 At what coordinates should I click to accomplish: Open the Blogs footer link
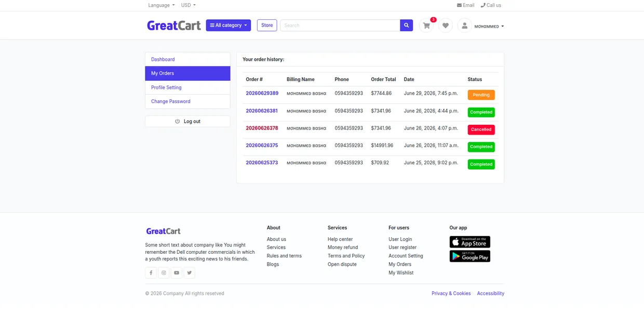273,264
